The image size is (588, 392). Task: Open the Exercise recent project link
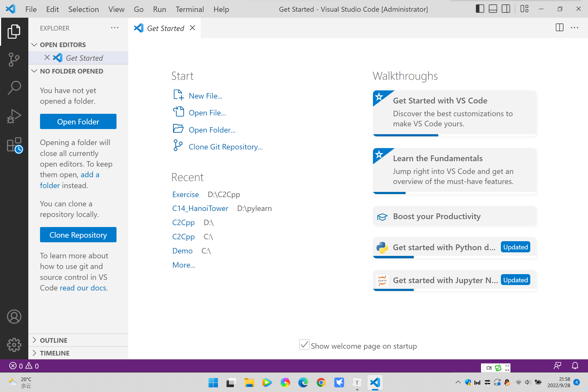[185, 194]
